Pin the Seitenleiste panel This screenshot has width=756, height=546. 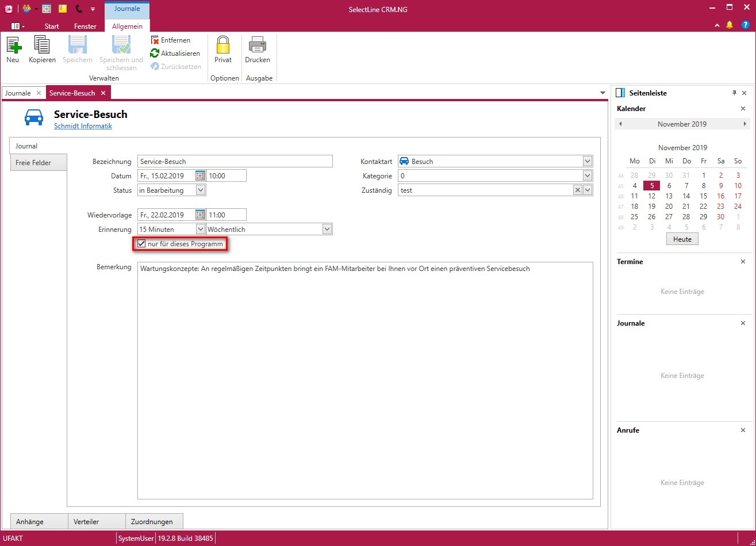[734, 93]
